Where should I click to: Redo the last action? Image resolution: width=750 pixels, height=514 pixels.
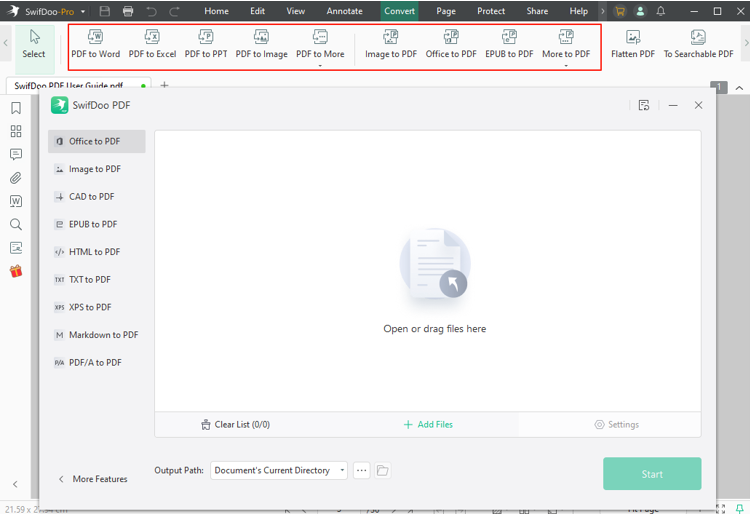pyautogui.click(x=174, y=11)
